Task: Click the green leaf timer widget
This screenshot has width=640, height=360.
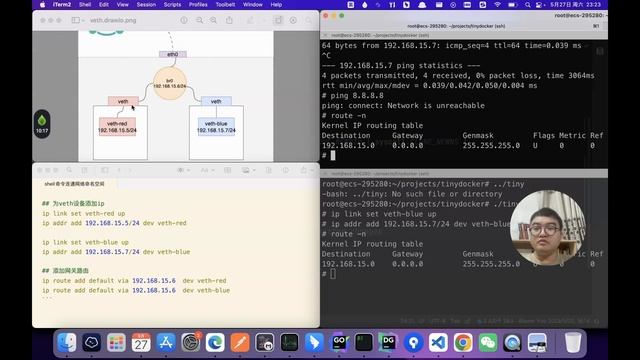Action: [42, 124]
